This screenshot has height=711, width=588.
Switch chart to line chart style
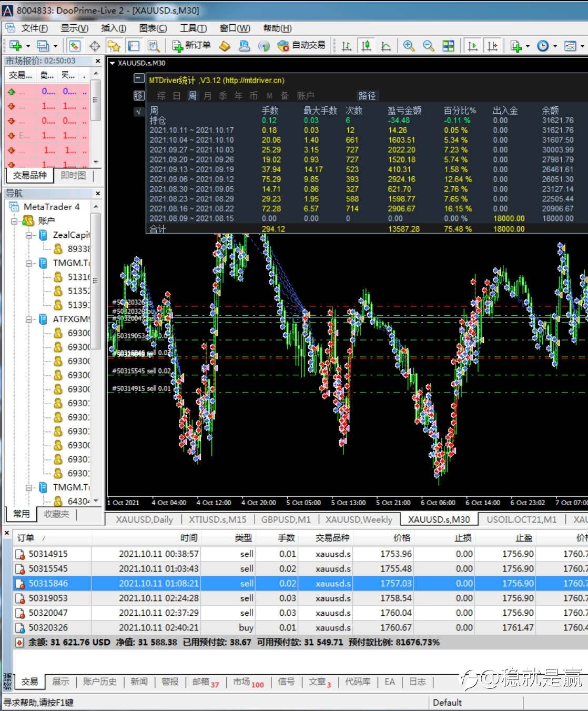(x=386, y=46)
